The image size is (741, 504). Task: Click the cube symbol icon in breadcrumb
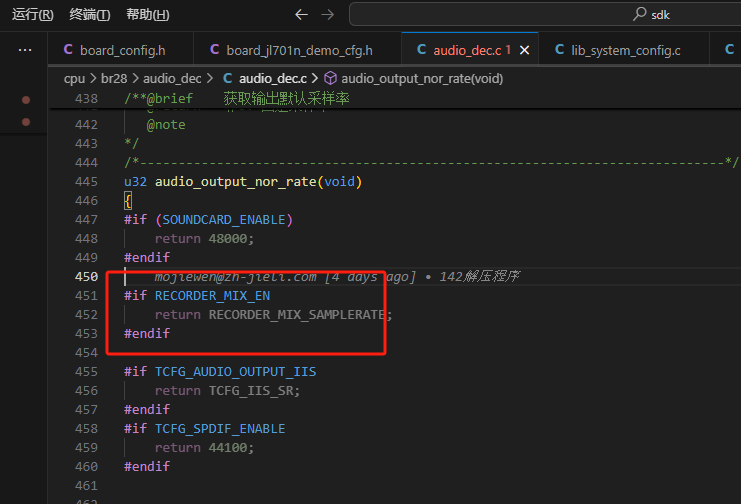click(330, 78)
